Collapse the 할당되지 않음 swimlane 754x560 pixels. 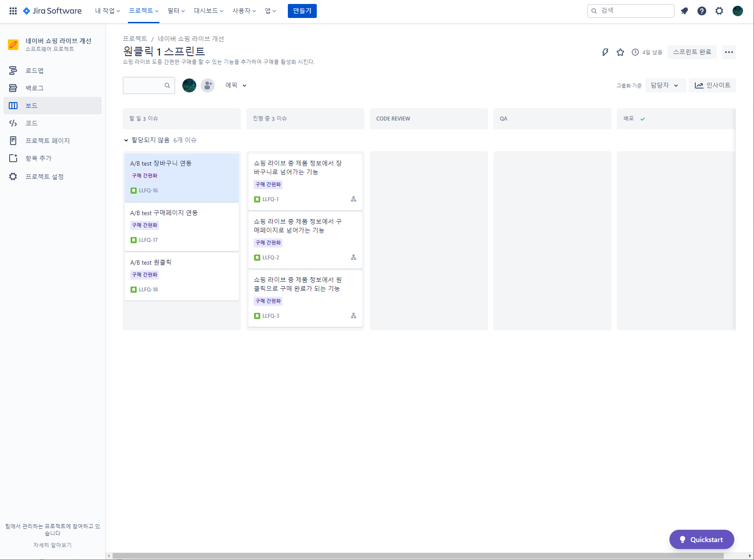point(126,140)
